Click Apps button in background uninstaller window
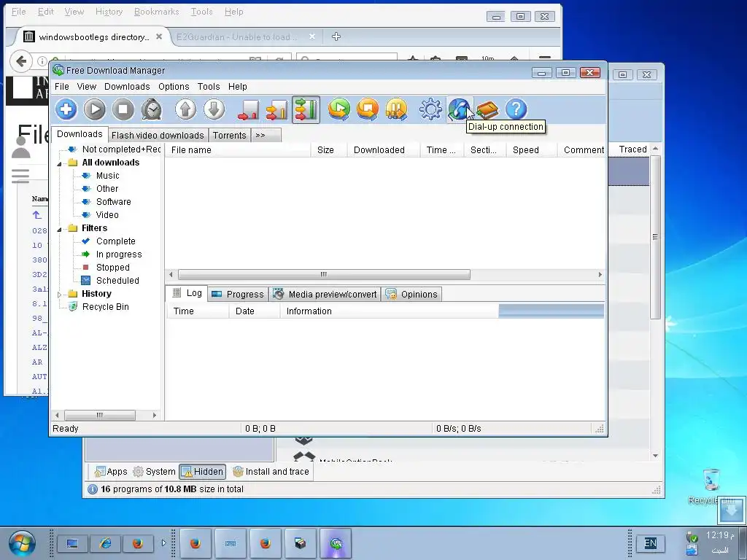This screenshot has height=560, width=747. pos(111,472)
